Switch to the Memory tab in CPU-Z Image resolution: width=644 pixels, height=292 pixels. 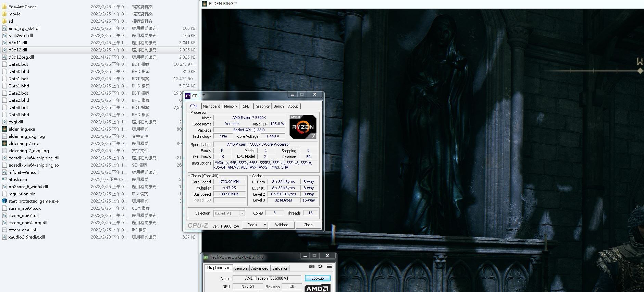(231, 106)
